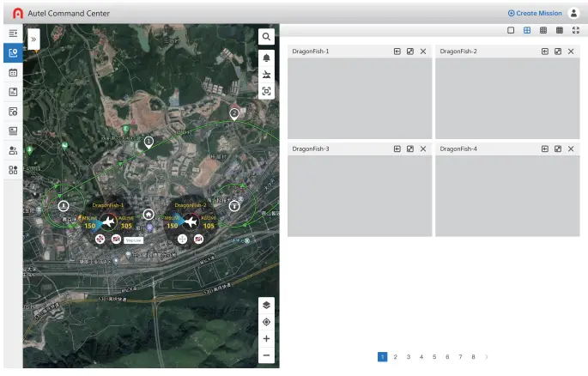Go to pagination page 6
Viewport: 588px width, 376px height.
coord(447,357)
